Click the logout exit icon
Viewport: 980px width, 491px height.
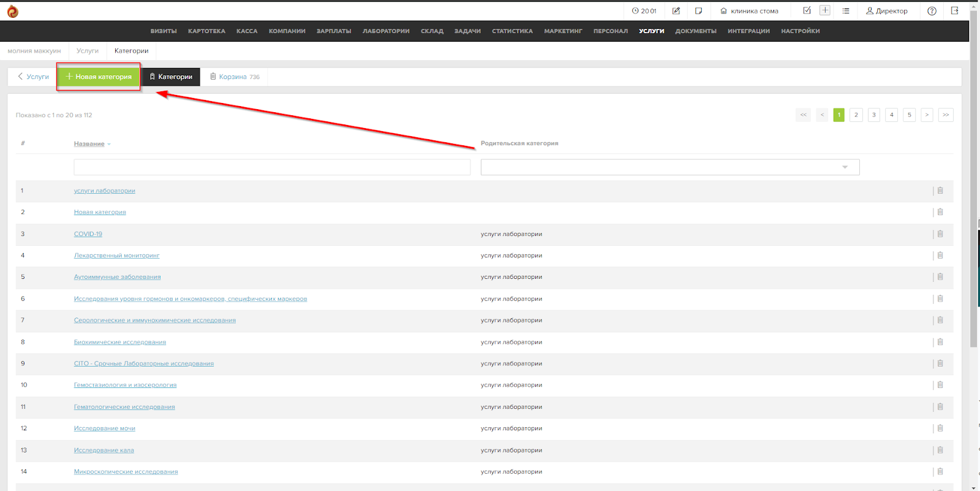point(954,11)
